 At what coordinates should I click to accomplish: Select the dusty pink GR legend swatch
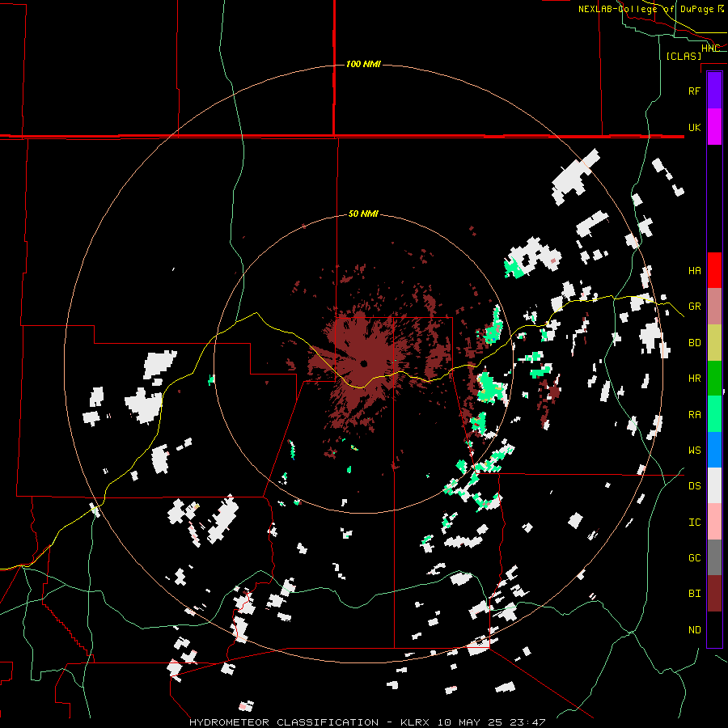tap(714, 306)
